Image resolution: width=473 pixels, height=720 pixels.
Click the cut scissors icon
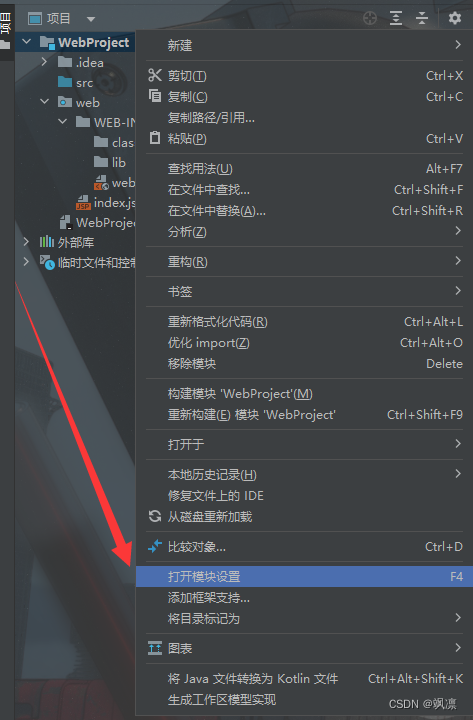point(155,75)
